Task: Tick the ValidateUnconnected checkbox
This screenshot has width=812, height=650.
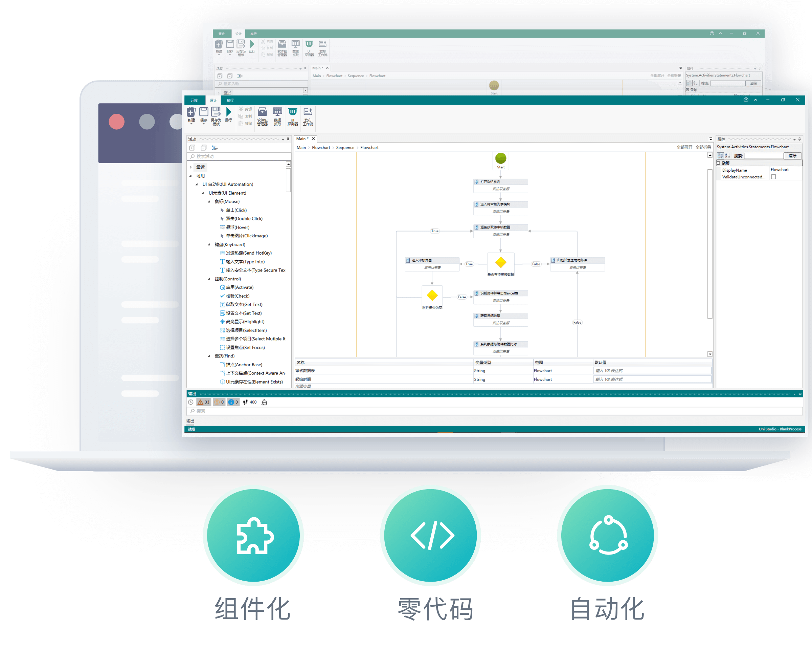Action: tap(773, 177)
